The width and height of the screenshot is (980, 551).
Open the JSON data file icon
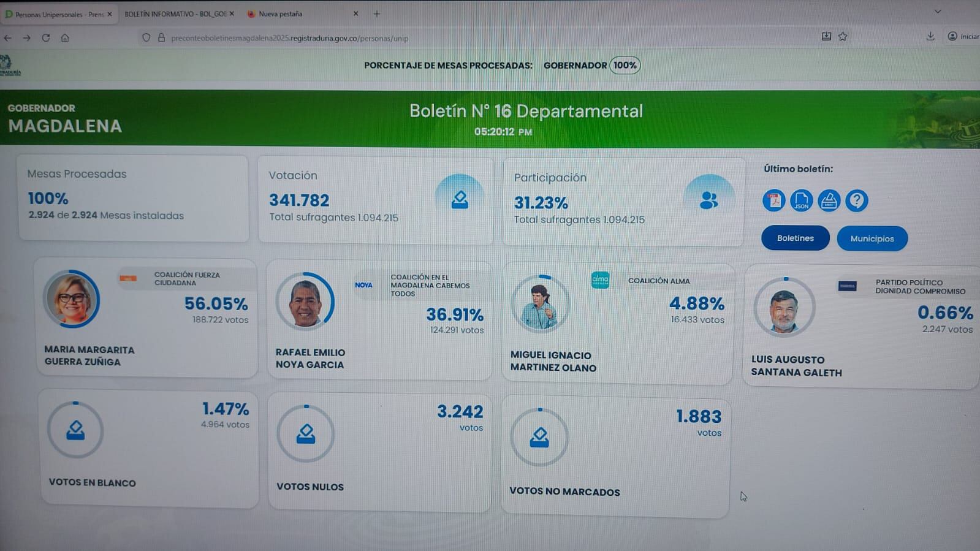801,200
